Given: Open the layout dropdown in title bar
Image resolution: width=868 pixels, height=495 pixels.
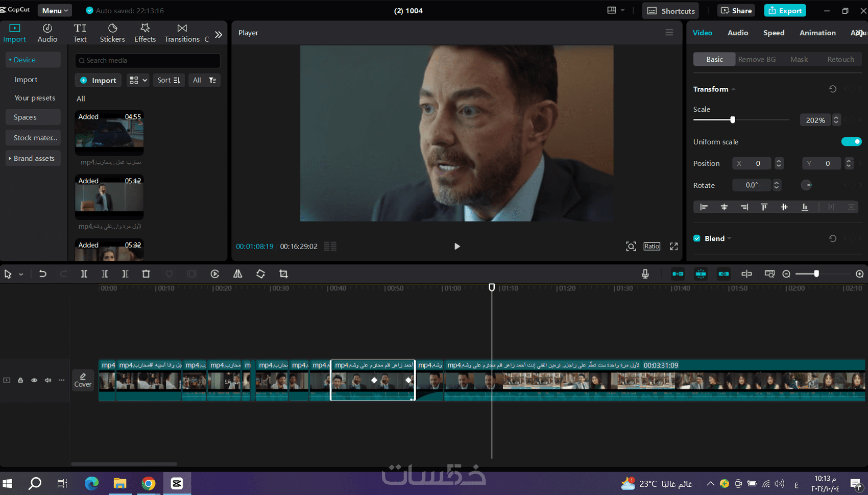Looking at the screenshot, I should click(616, 10).
